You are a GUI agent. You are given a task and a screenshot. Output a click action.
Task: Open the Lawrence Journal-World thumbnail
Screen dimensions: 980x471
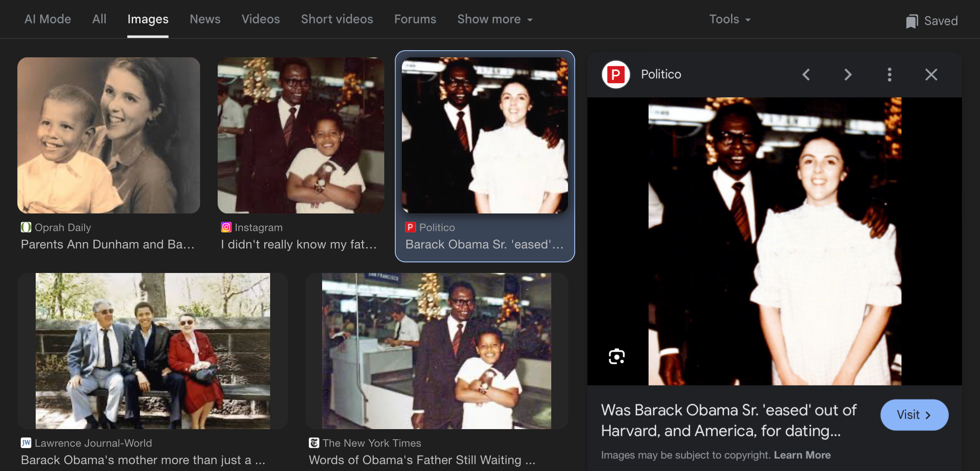152,351
